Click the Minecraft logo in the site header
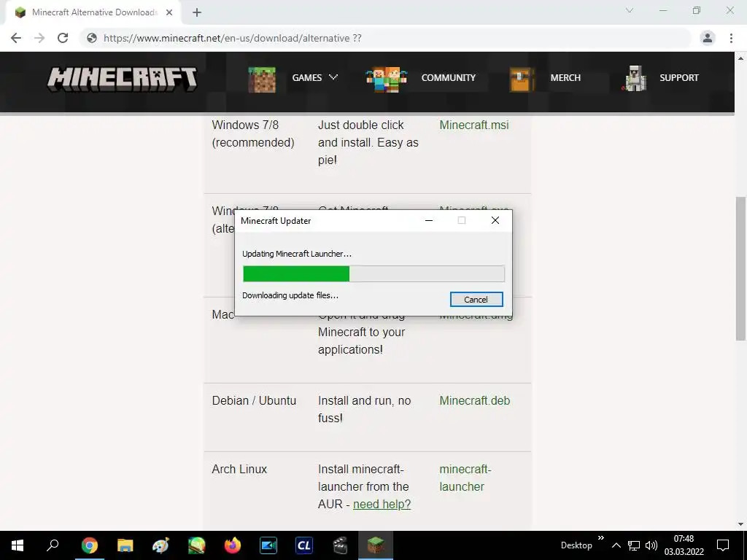 click(122, 79)
